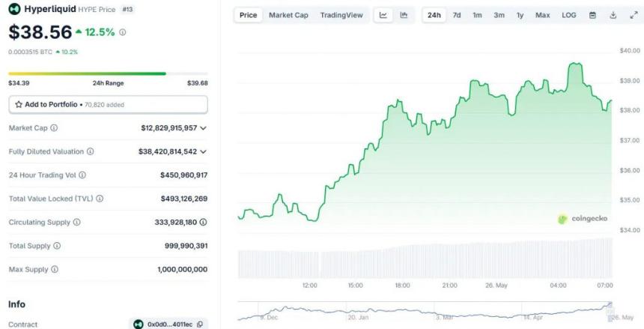The height and width of the screenshot is (329, 644).
Task: Expand the Market Cap value chevron
Action: [204, 128]
